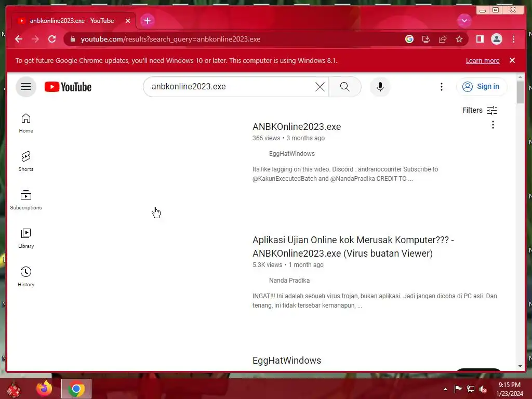The image size is (532, 399).
Task: Click the forward navigation arrow
Action: (35, 39)
